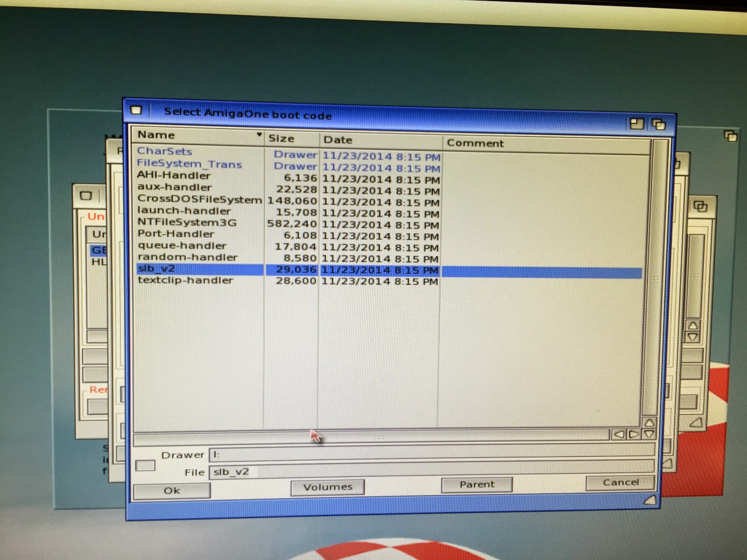Sort list by Date column header
The width and height of the screenshot is (747, 560).
coord(381,140)
